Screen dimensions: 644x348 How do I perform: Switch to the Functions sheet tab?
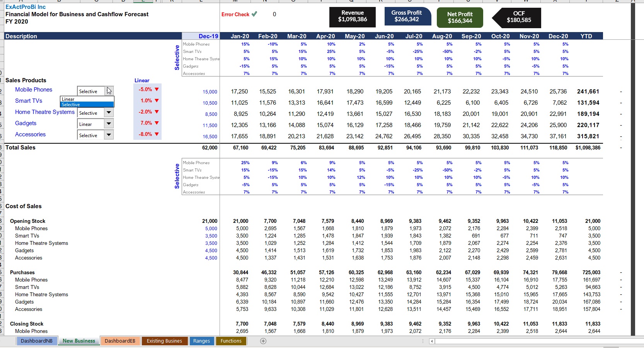[x=231, y=341]
